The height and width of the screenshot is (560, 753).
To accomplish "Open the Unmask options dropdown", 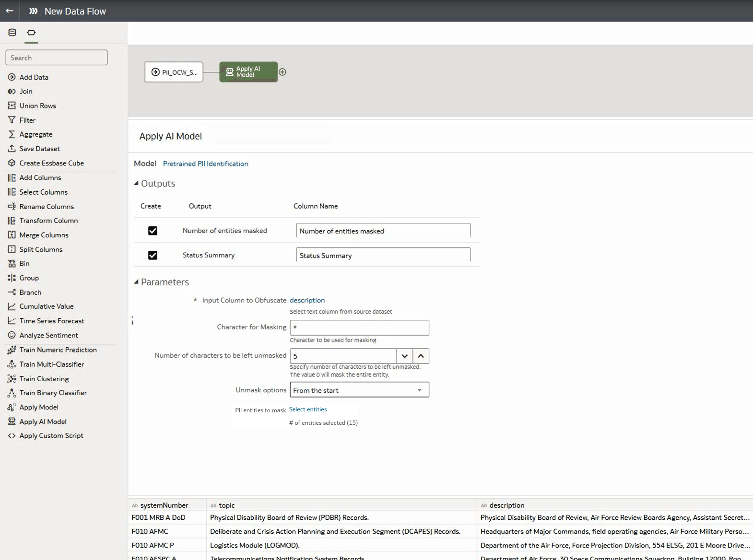I will pos(359,390).
